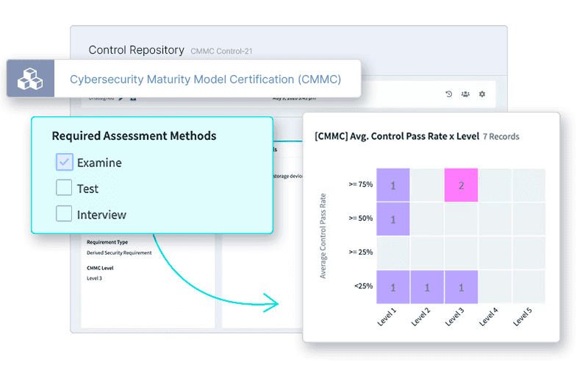Click the stacked cubes CMMC icon

pyautogui.click(x=30, y=79)
